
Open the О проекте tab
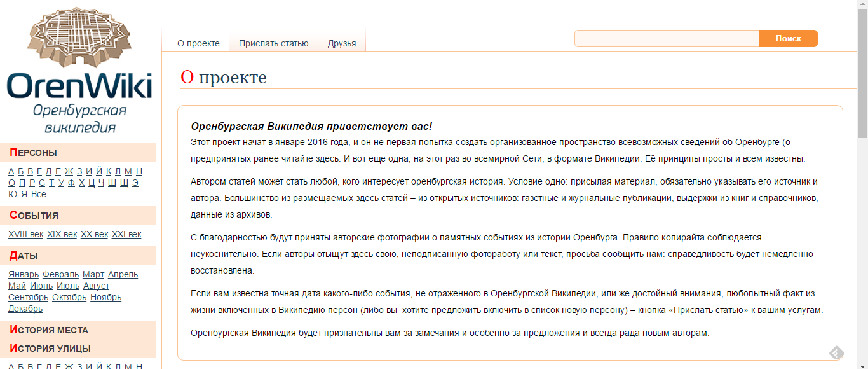[198, 43]
